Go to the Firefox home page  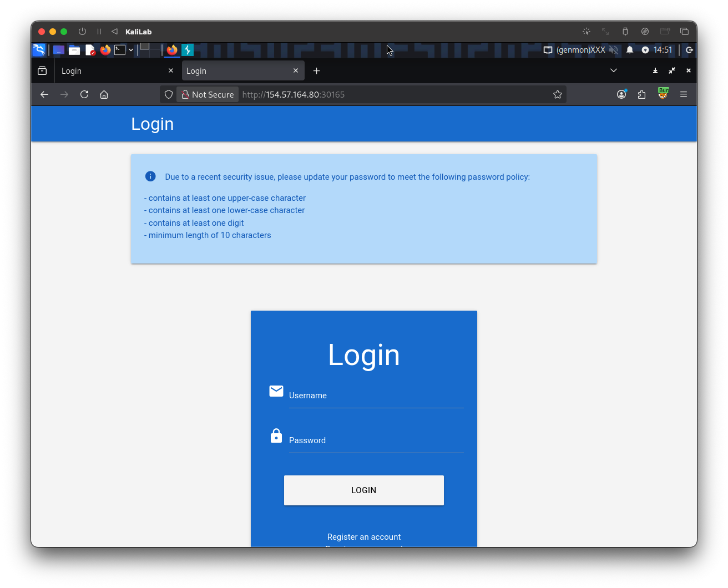click(104, 94)
